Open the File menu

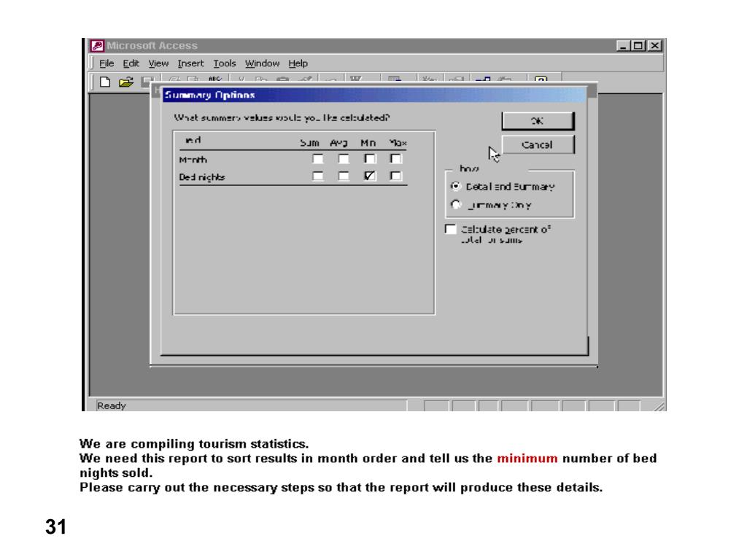[107, 63]
